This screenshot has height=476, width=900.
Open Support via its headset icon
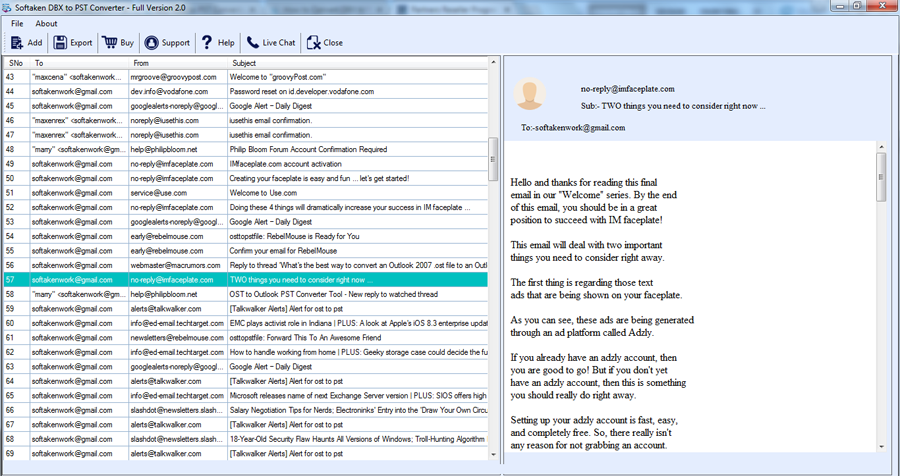[x=152, y=42]
